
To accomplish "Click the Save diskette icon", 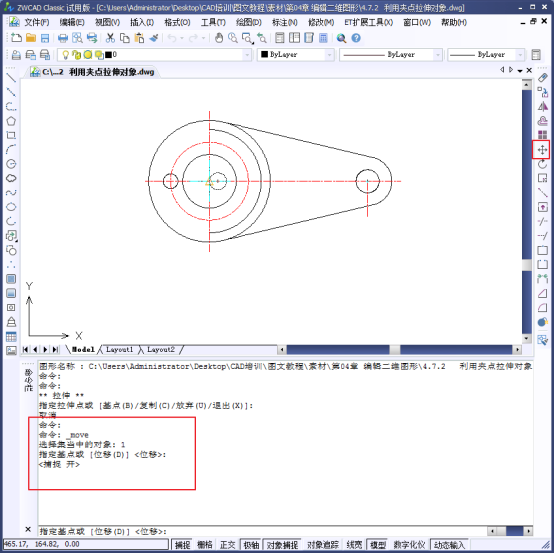I will [45, 38].
